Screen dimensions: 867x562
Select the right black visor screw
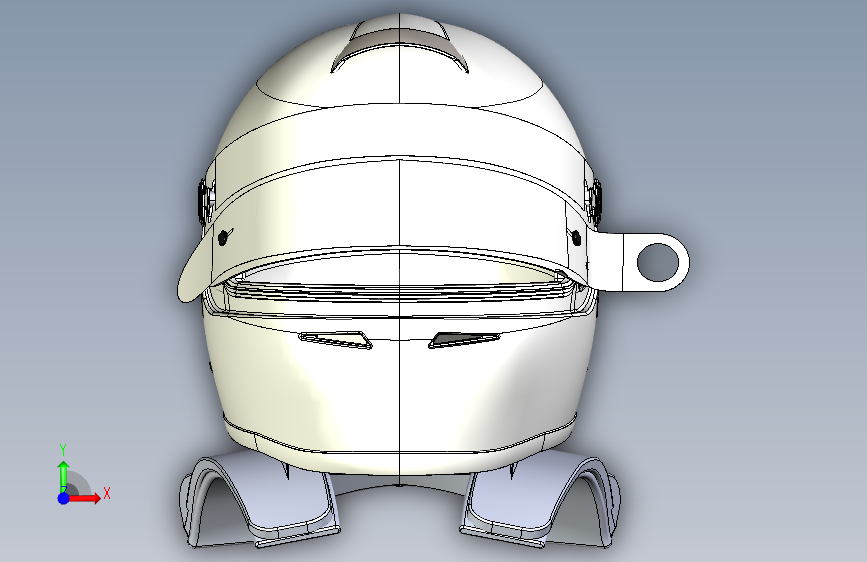tap(576, 238)
